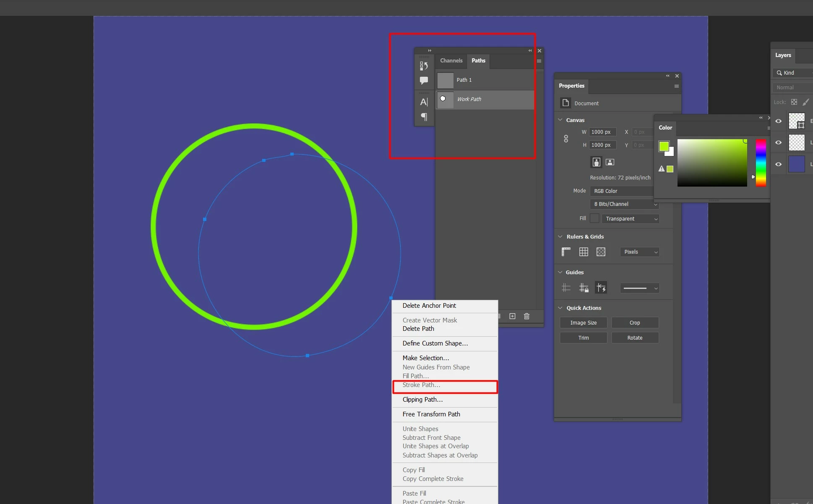Click the create new path icon
Screen dimensions: 813x504
pyautogui.click(x=512, y=316)
